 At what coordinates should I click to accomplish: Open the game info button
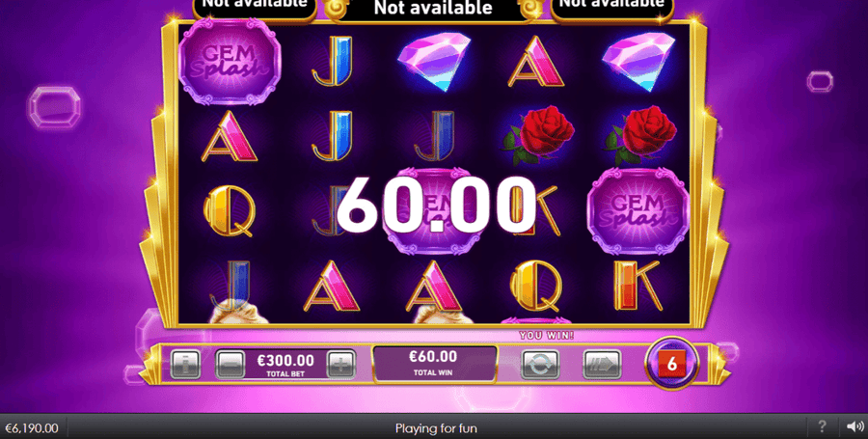pyautogui.click(x=185, y=365)
